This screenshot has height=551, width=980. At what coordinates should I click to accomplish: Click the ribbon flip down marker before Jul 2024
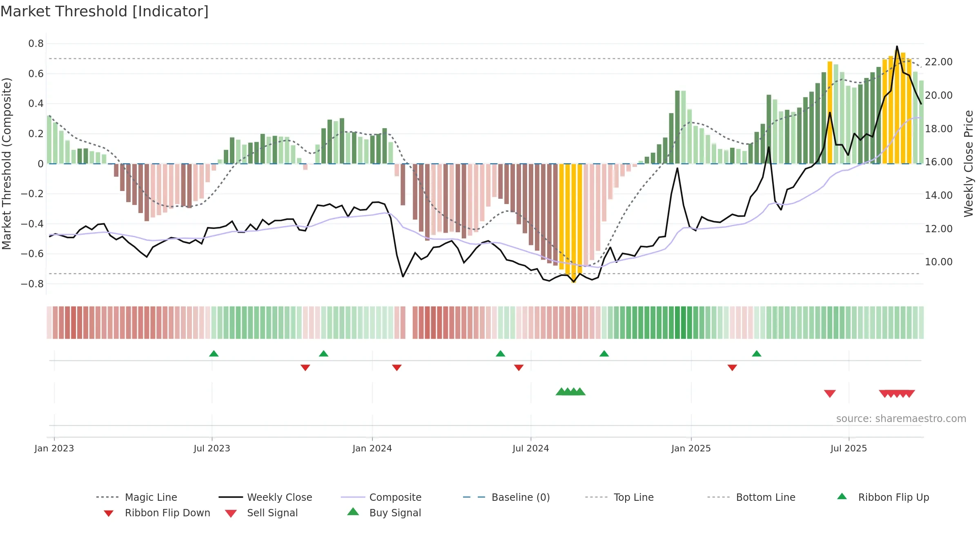[x=519, y=368]
